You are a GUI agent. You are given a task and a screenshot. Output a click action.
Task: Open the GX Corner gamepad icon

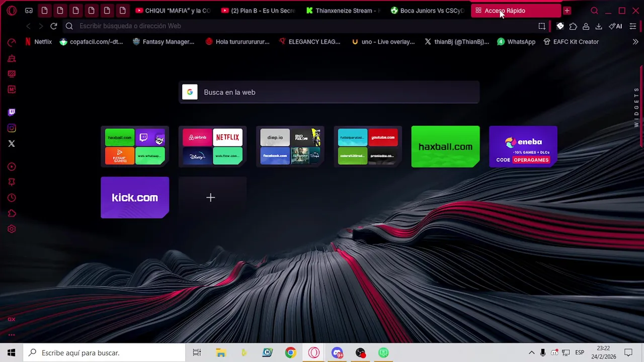click(29, 11)
